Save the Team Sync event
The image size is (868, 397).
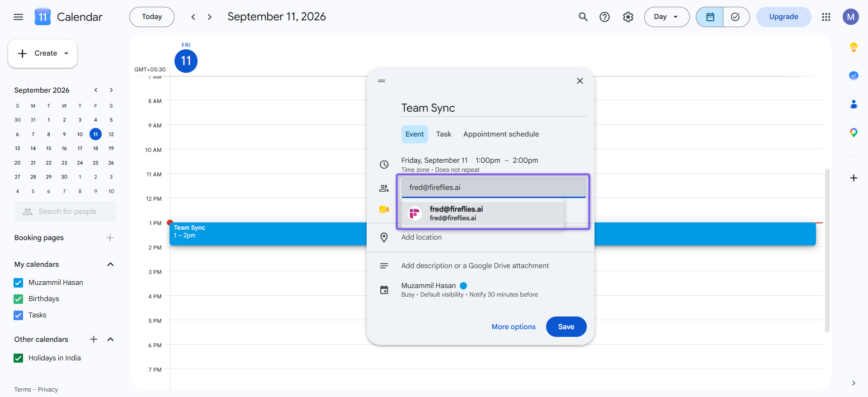(x=566, y=327)
